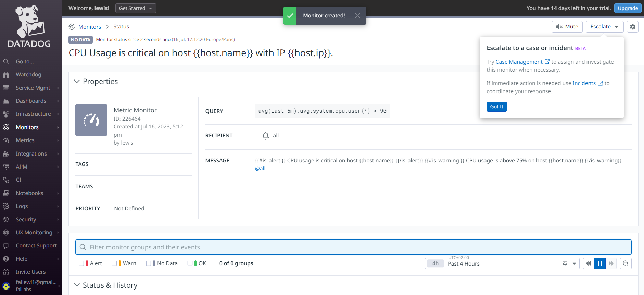Image resolution: width=644 pixels, height=295 pixels.
Task: Click the Service Mgmt sidebar icon
Action: (6, 88)
